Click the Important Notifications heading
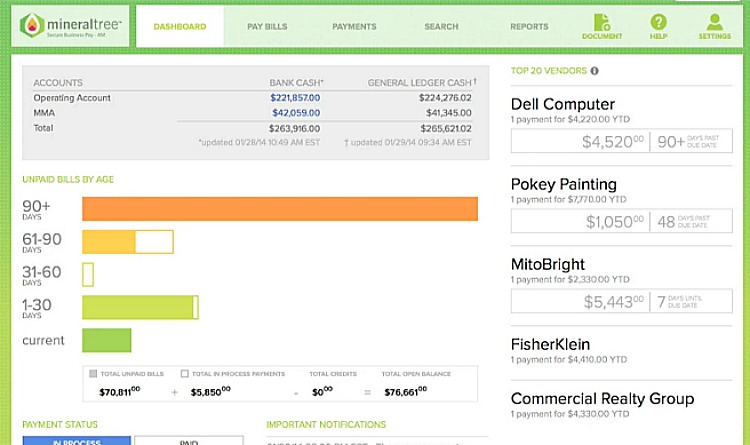The image size is (750, 445). [x=326, y=424]
